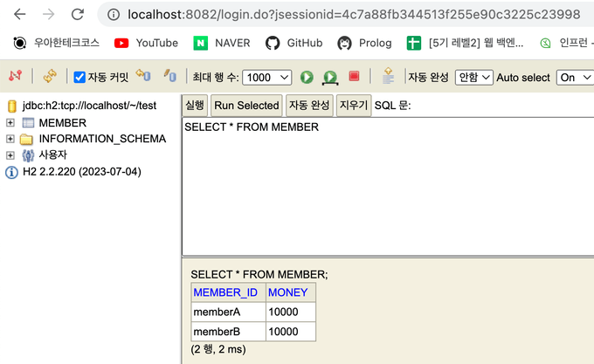Click inside the SQL statement text area
594x364 pixels.
click(x=384, y=188)
